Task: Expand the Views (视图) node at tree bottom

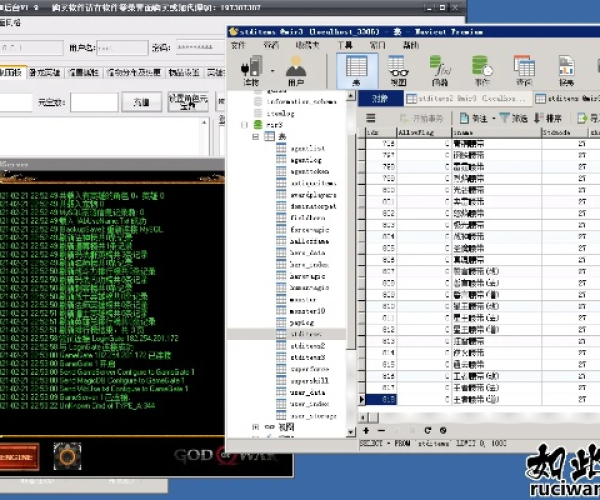Action: (256, 427)
